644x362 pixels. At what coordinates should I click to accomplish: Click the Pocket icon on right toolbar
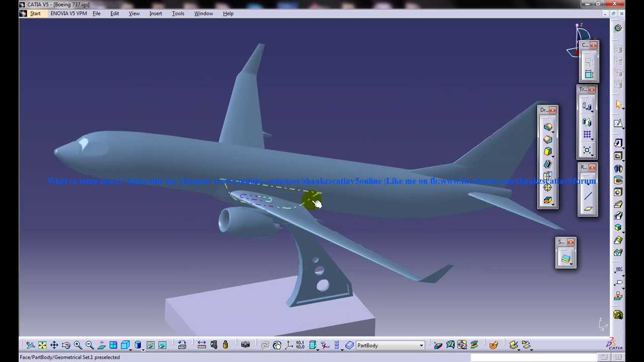click(618, 156)
